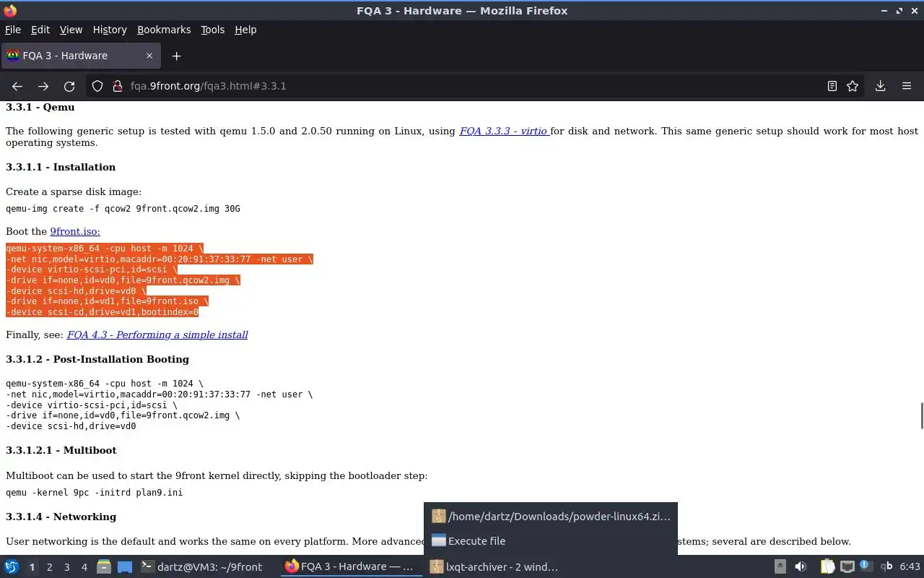
Task: Open the View menu
Action: tap(71, 30)
